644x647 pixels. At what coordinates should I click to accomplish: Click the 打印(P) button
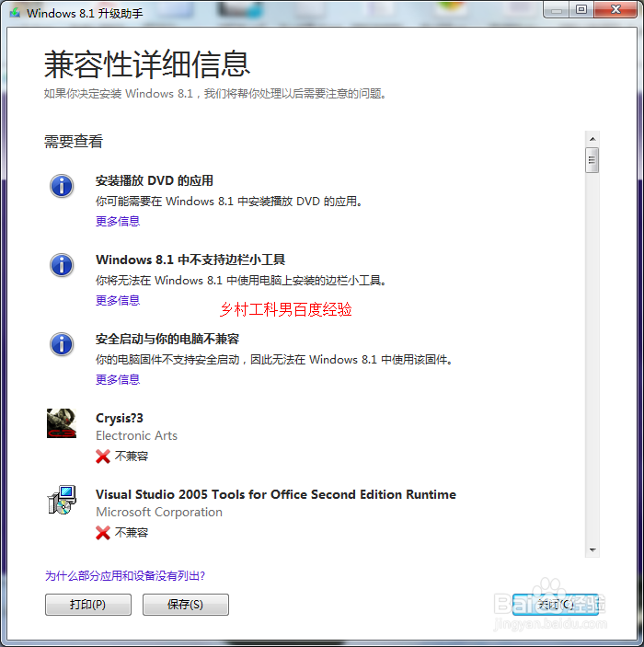tap(88, 605)
